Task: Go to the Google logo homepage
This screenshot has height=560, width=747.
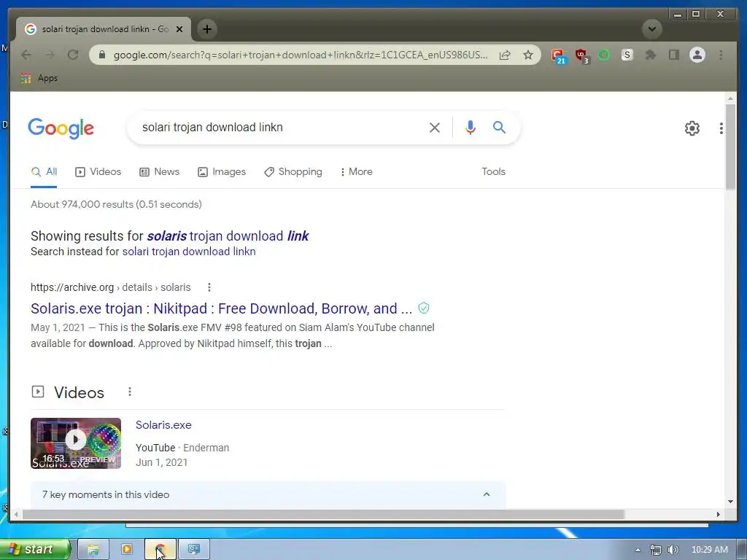Action: (x=61, y=128)
